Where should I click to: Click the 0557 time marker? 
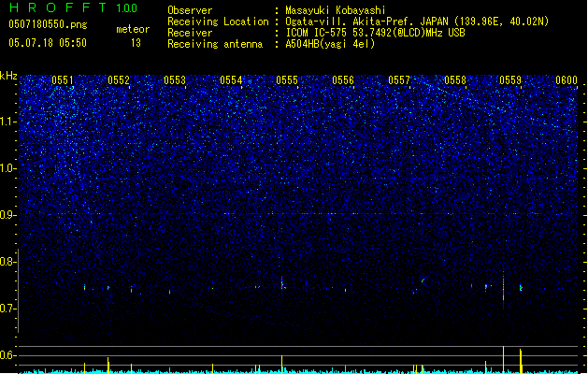coord(399,80)
